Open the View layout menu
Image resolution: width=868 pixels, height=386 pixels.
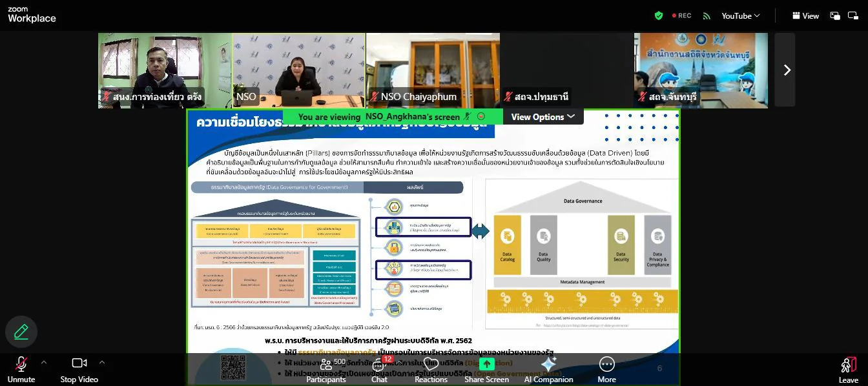click(x=805, y=15)
